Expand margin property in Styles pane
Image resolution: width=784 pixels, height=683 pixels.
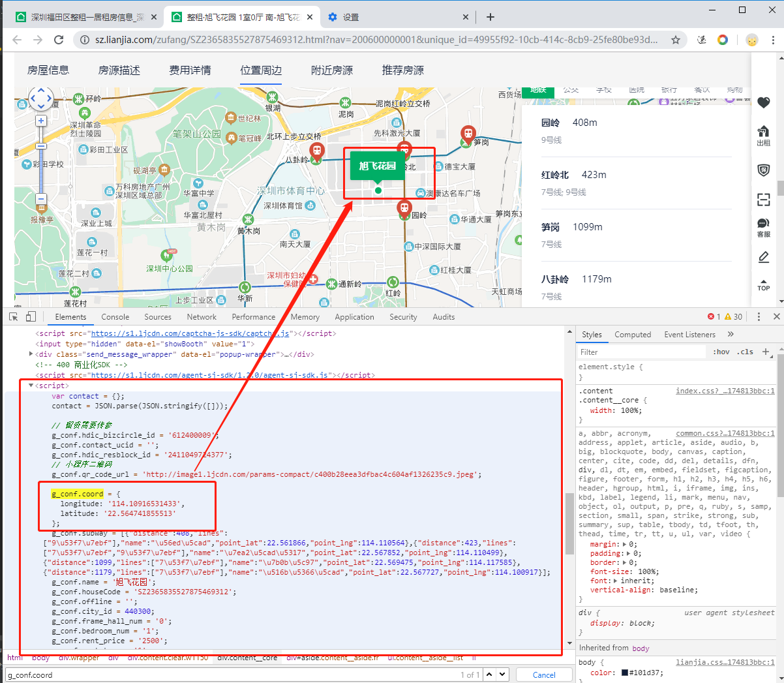[625, 544]
